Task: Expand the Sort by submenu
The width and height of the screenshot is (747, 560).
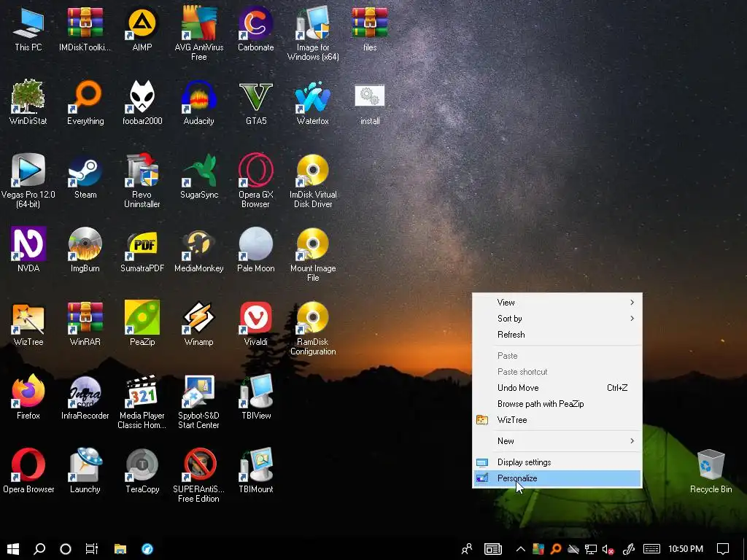Action: click(x=557, y=319)
